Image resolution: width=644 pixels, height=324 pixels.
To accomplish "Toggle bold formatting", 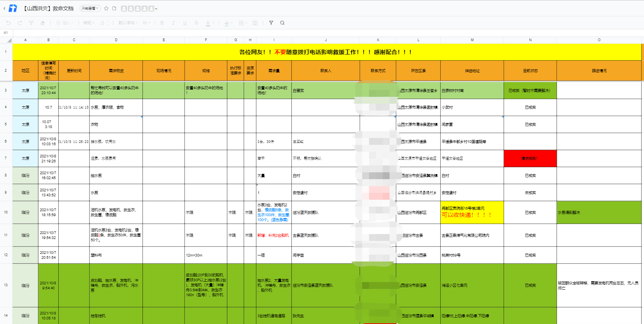I will pyautogui.click(x=162, y=23).
